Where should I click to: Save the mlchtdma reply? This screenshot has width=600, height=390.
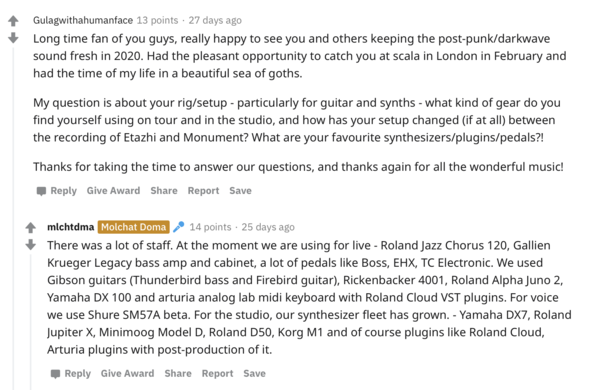(x=254, y=374)
